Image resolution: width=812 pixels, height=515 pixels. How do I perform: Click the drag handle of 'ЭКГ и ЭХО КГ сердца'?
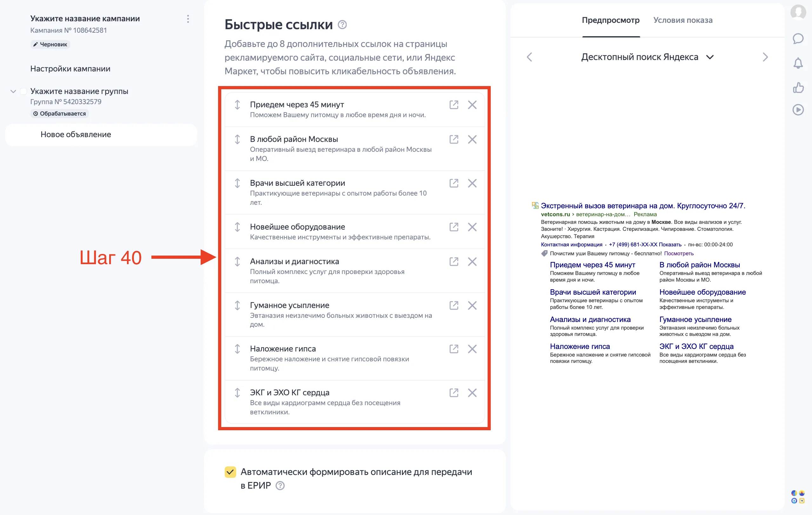(238, 392)
